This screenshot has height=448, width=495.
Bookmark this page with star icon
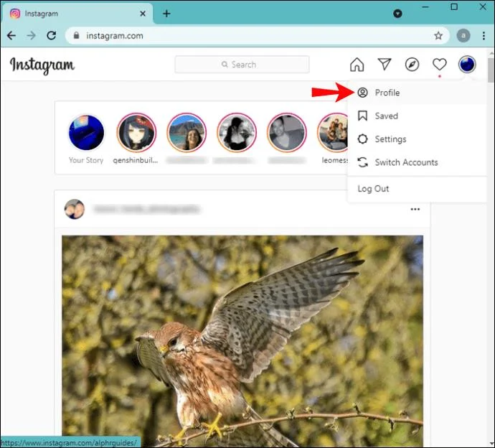(438, 36)
